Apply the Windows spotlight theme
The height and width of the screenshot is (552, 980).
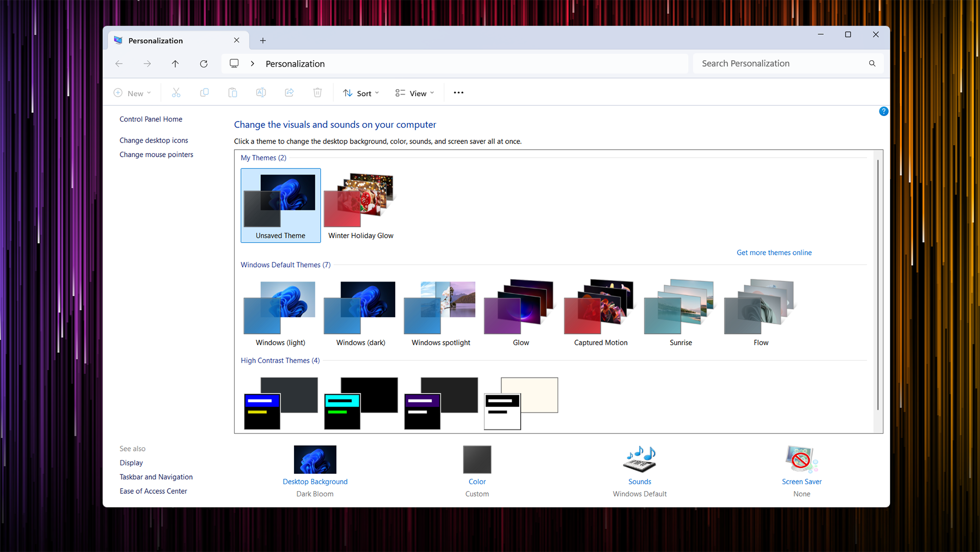(440, 313)
